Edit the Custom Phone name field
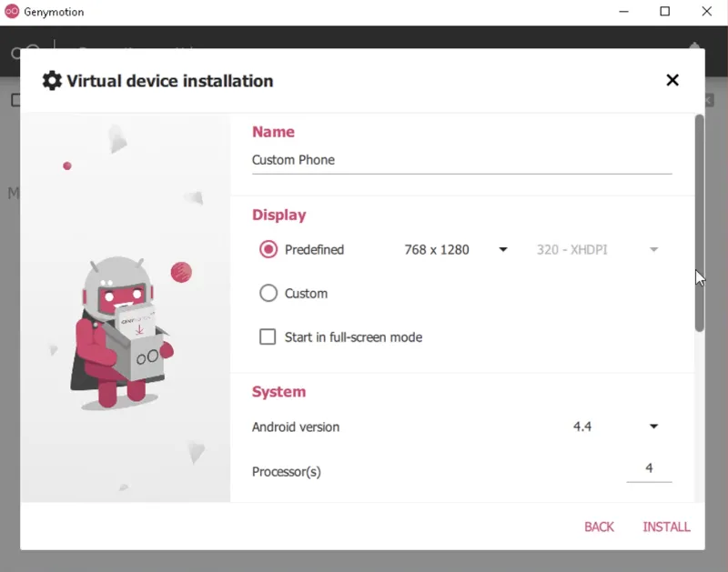The height and width of the screenshot is (572, 728). (461, 160)
